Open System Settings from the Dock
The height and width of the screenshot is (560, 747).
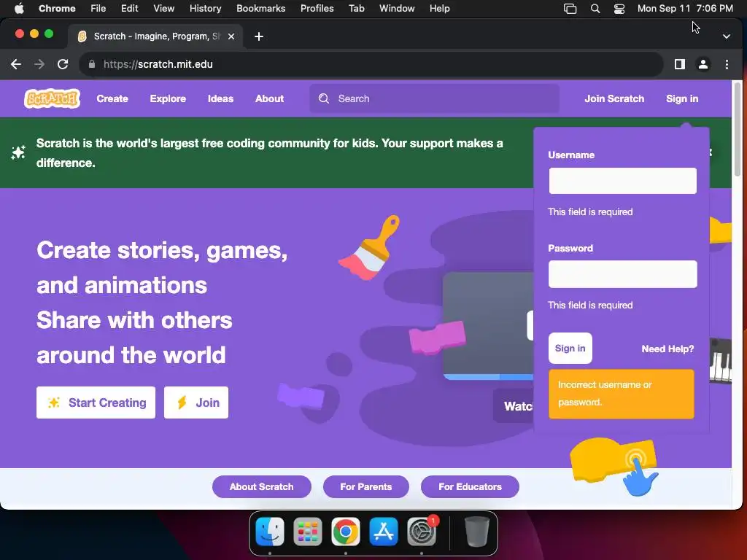click(422, 532)
